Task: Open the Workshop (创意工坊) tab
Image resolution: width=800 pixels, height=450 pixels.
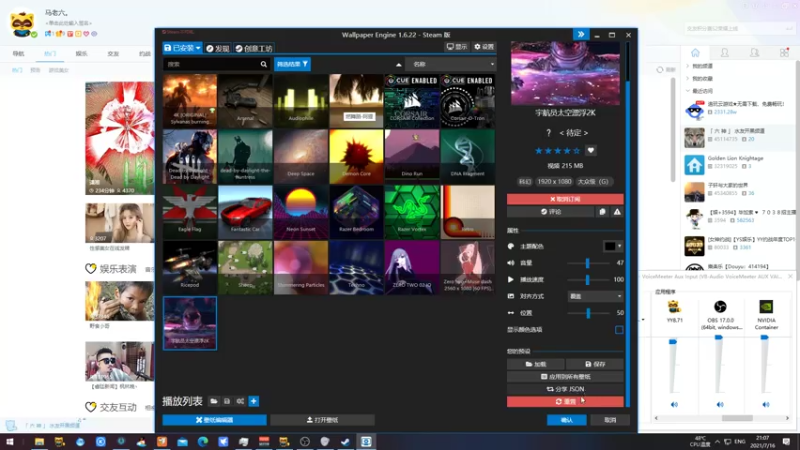Action: [x=254, y=48]
